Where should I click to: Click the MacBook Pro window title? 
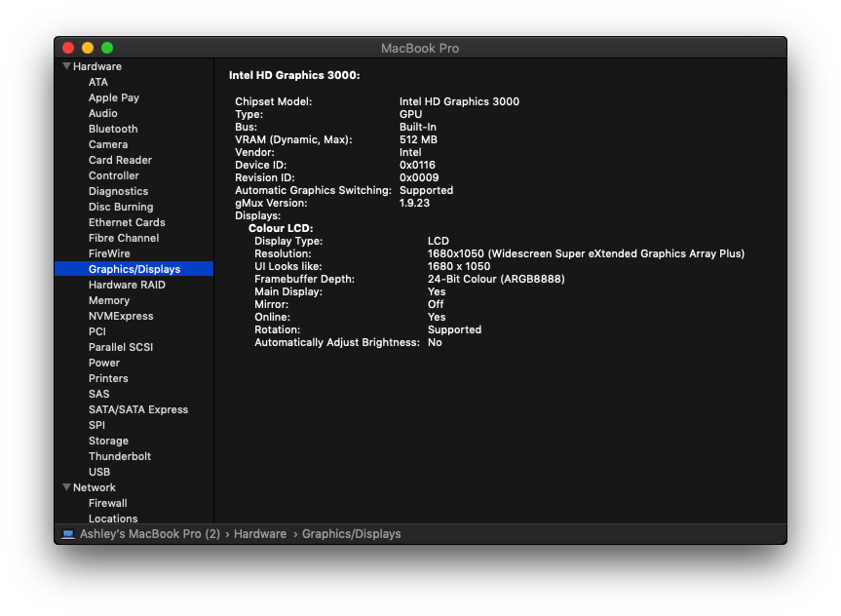click(420, 49)
